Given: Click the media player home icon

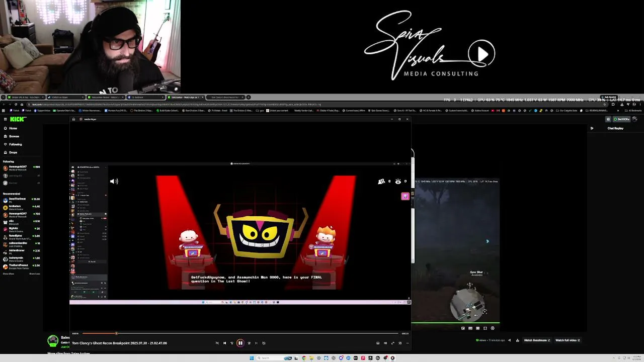Looking at the screenshot, I should tap(73, 119).
